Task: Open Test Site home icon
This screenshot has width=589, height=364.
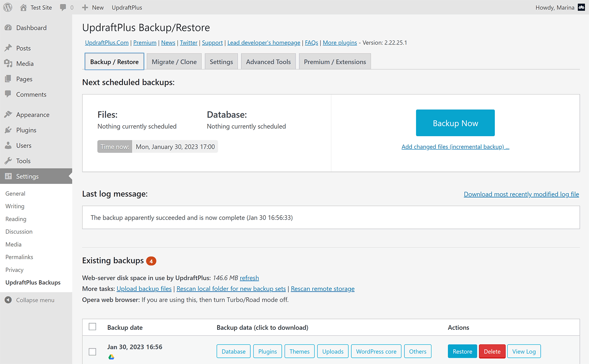Action: (x=23, y=7)
